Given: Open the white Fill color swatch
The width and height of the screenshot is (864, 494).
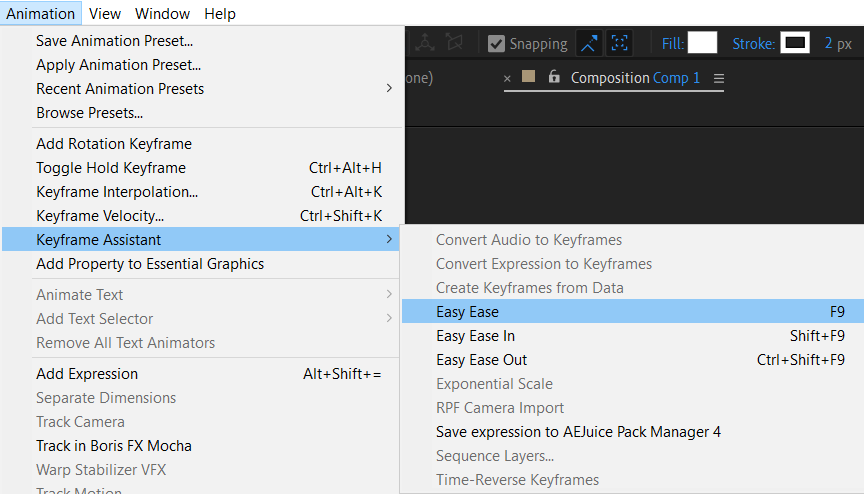Looking at the screenshot, I should pos(702,43).
